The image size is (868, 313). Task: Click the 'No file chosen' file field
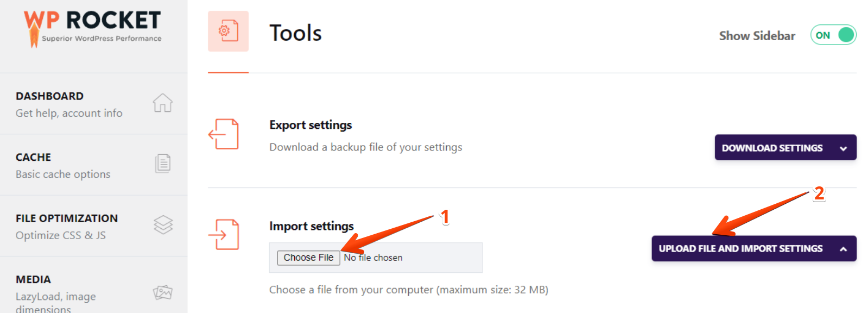[373, 258]
